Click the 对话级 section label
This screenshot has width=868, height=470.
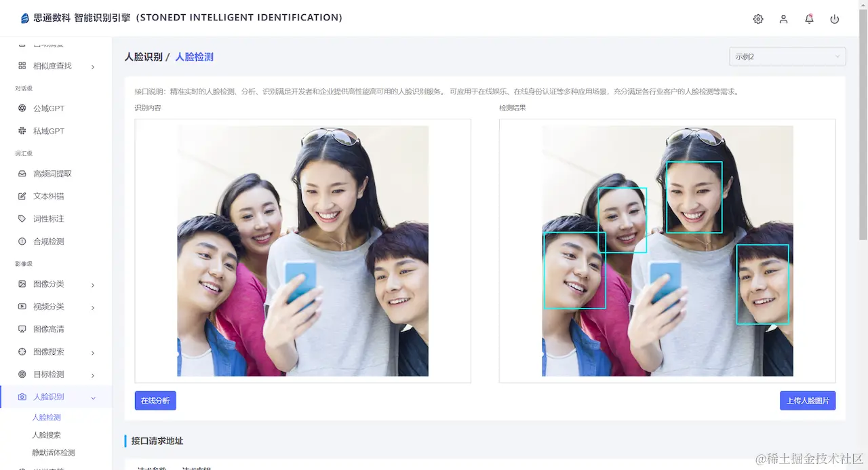point(24,88)
